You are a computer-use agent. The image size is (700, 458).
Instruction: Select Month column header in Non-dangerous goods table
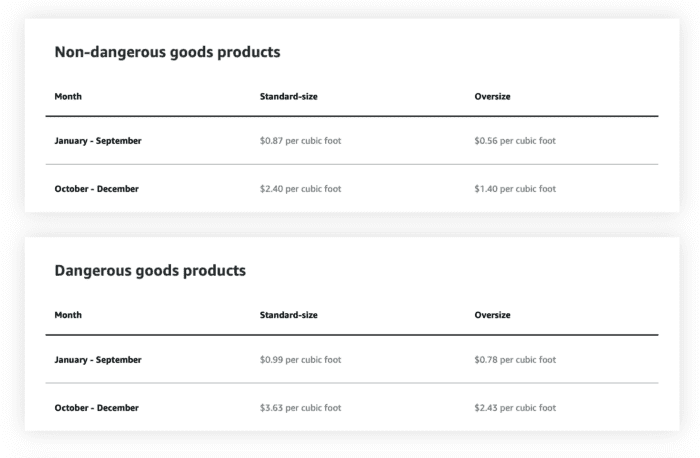pos(68,97)
